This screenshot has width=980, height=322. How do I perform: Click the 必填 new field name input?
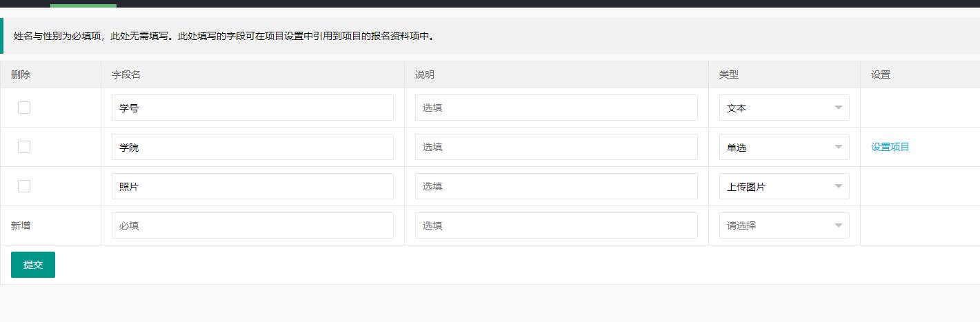(252, 225)
